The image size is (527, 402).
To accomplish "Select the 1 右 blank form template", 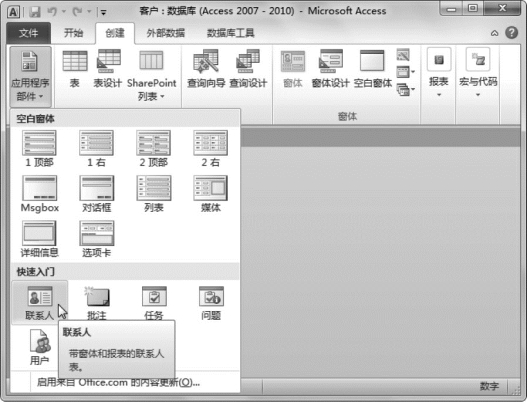I will (96, 149).
